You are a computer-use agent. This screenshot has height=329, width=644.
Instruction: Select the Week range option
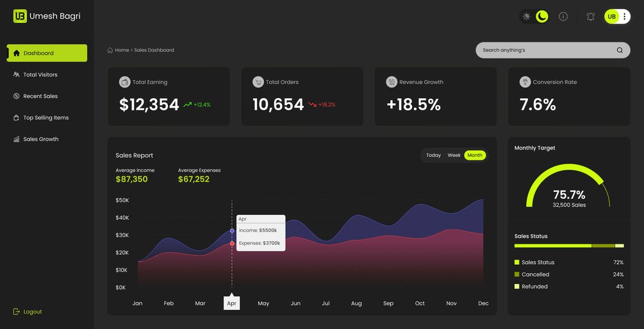point(454,155)
